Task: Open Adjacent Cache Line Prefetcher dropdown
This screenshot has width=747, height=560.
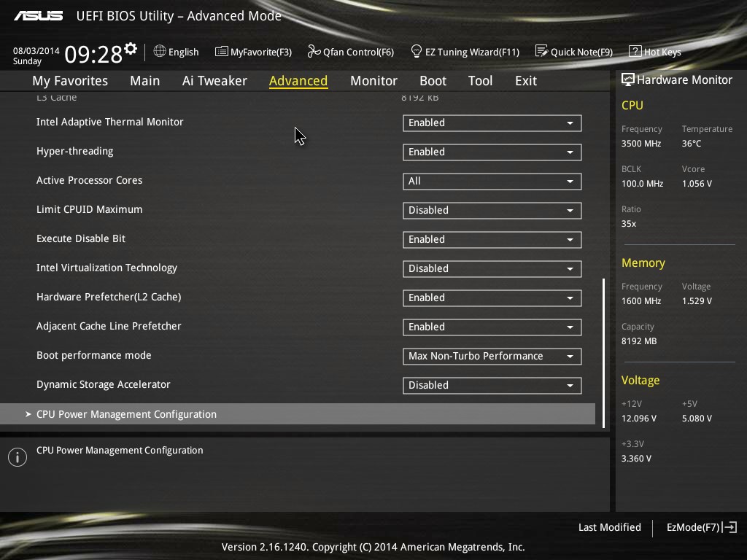Action: click(x=492, y=327)
